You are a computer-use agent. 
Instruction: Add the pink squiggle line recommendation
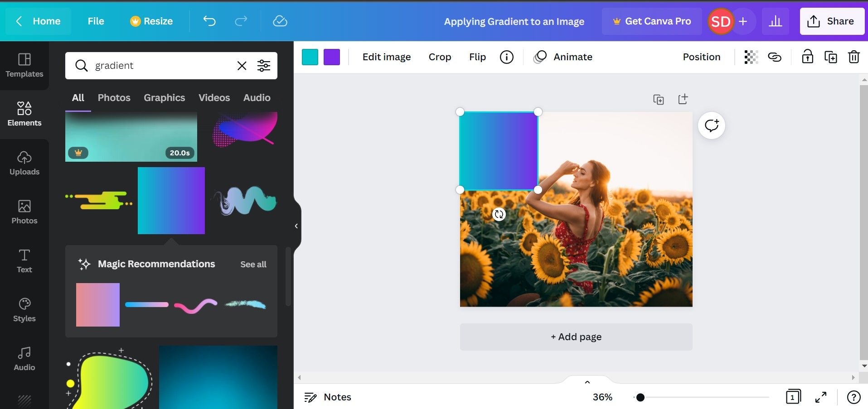click(196, 306)
